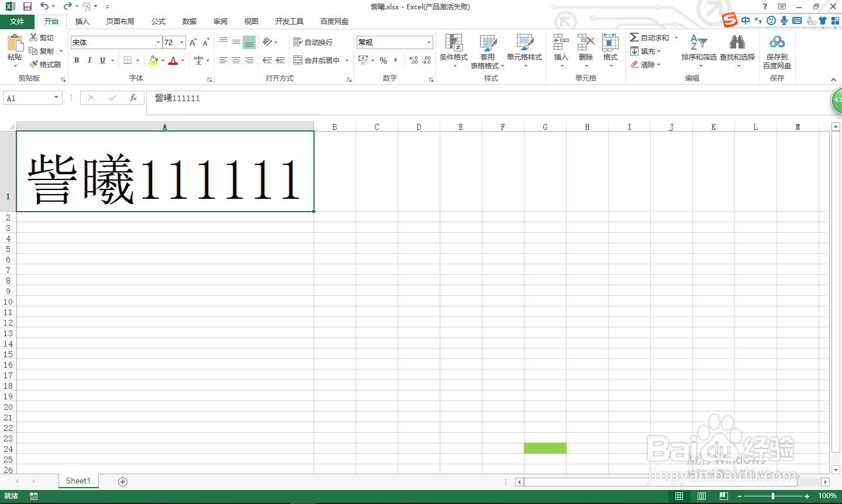Set vertical top alignment
This screenshot has height=504, width=842.
pos(223,42)
